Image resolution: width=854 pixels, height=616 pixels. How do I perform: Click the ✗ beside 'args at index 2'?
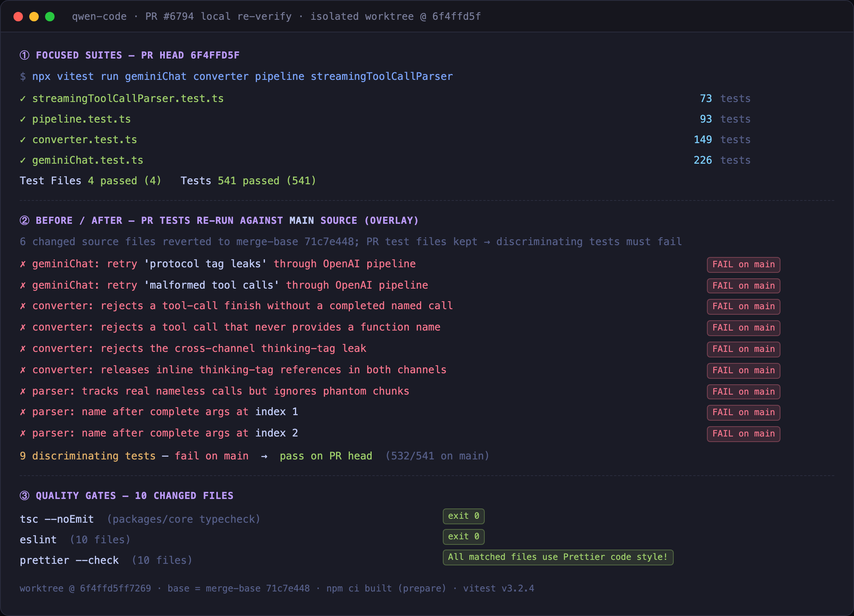pos(23,433)
